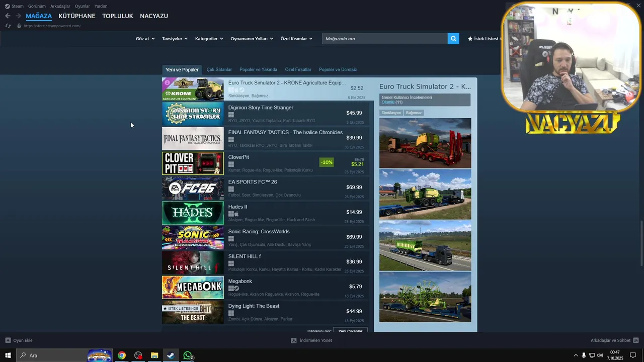Viewport: 644px width, 362px height.
Task: Open İstek Listesi wishlist star link
Action: [484, 39]
